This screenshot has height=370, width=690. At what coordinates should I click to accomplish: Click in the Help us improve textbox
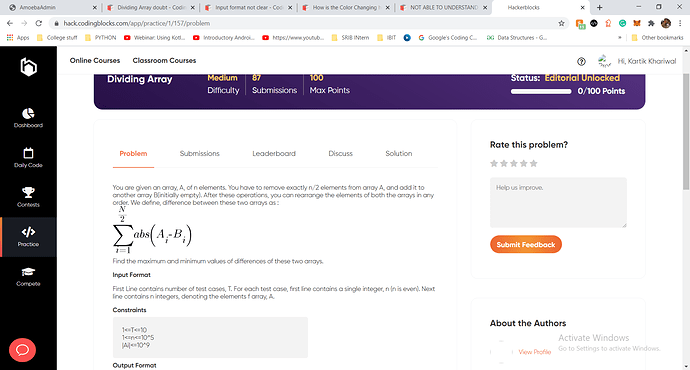tap(558, 202)
